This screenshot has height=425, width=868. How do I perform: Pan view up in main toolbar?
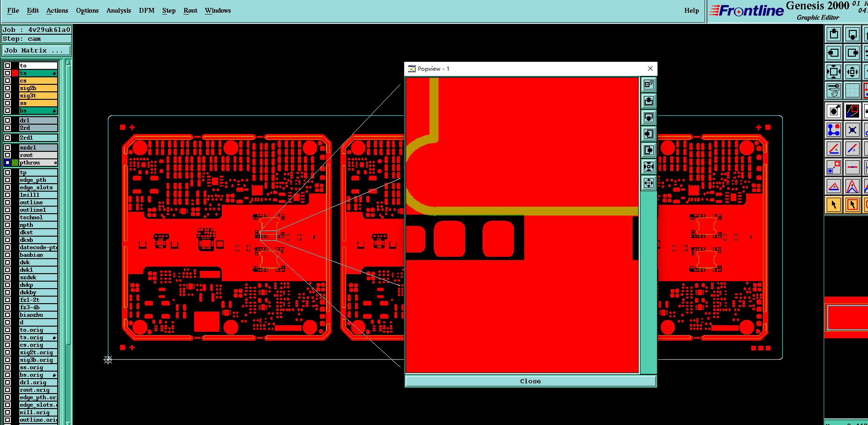tap(834, 34)
